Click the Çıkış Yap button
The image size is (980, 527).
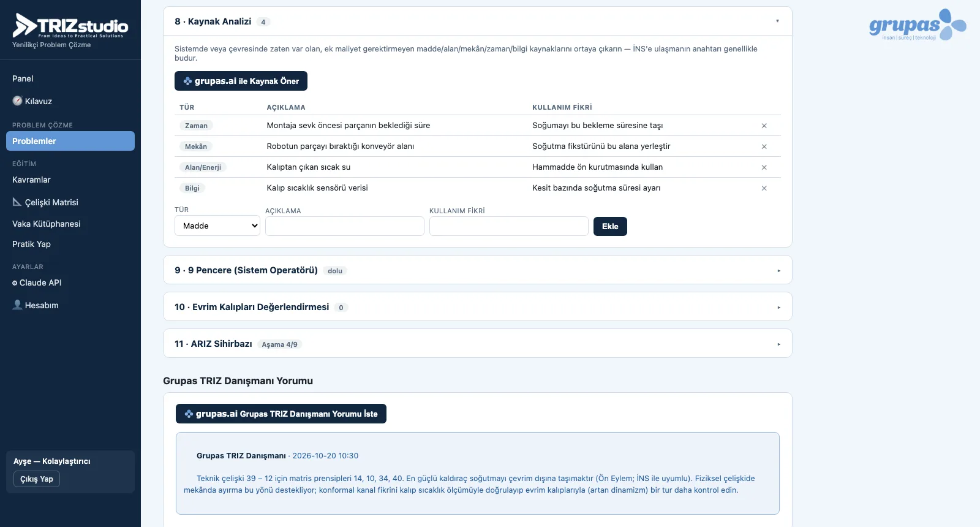(x=37, y=479)
